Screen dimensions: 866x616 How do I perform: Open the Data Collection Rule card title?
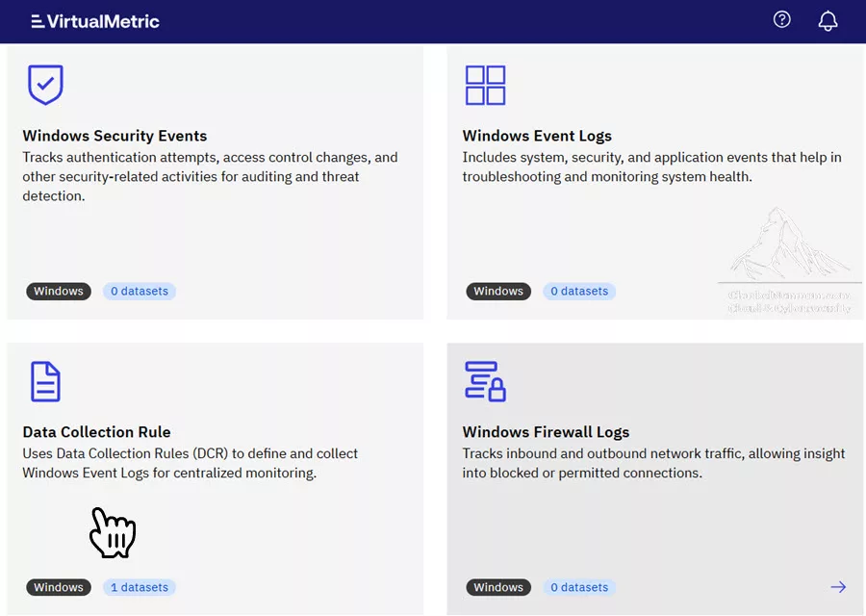click(x=96, y=431)
